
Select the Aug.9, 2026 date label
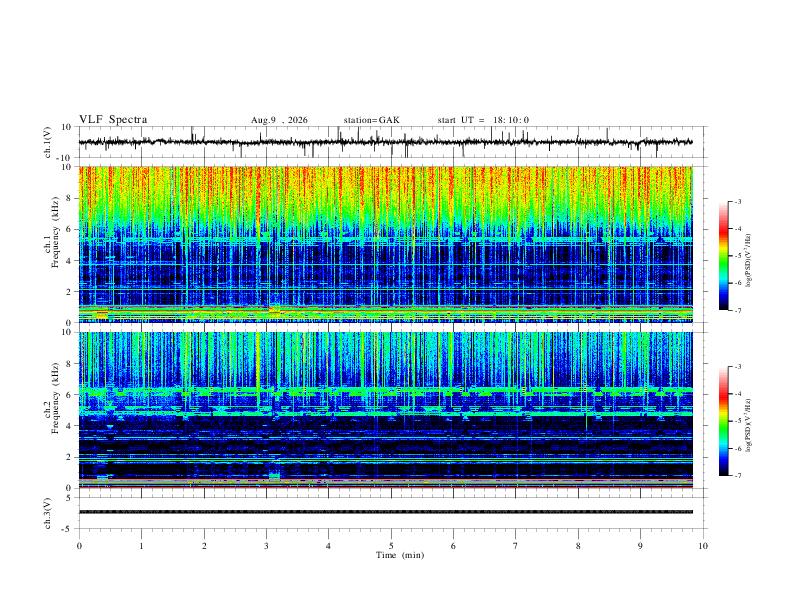(279, 120)
